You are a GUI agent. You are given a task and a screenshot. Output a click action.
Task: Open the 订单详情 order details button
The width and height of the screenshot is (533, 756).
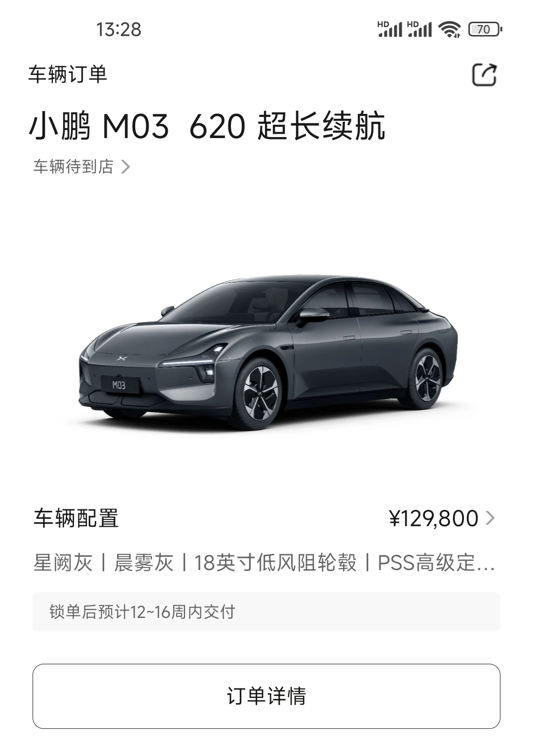pos(266,696)
